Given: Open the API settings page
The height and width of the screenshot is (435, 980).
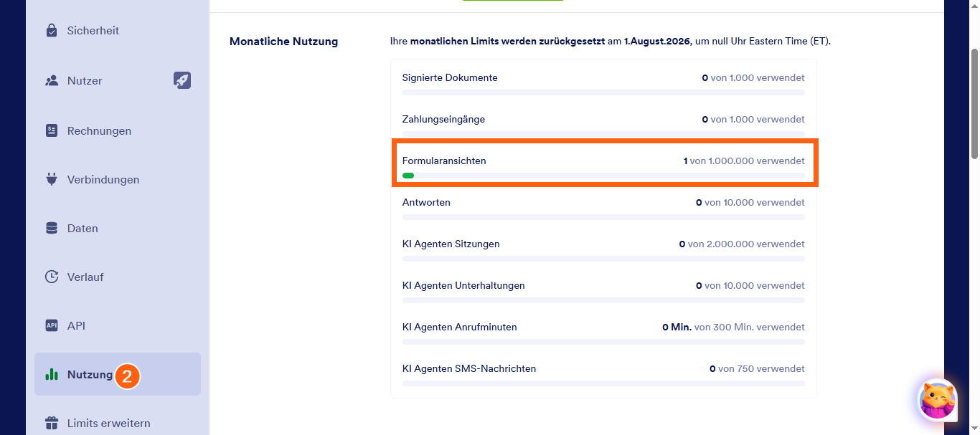Looking at the screenshot, I should click(x=118, y=326).
